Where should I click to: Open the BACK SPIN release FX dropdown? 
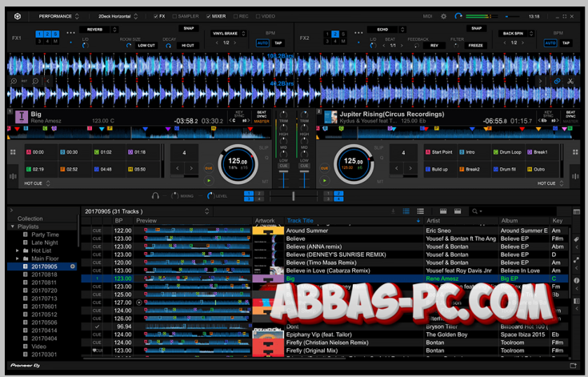click(x=516, y=34)
